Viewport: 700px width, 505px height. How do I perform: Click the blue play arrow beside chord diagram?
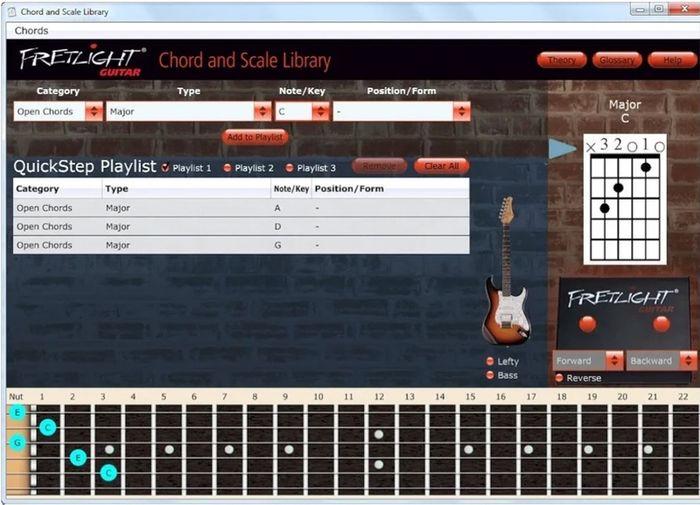point(562,149)
